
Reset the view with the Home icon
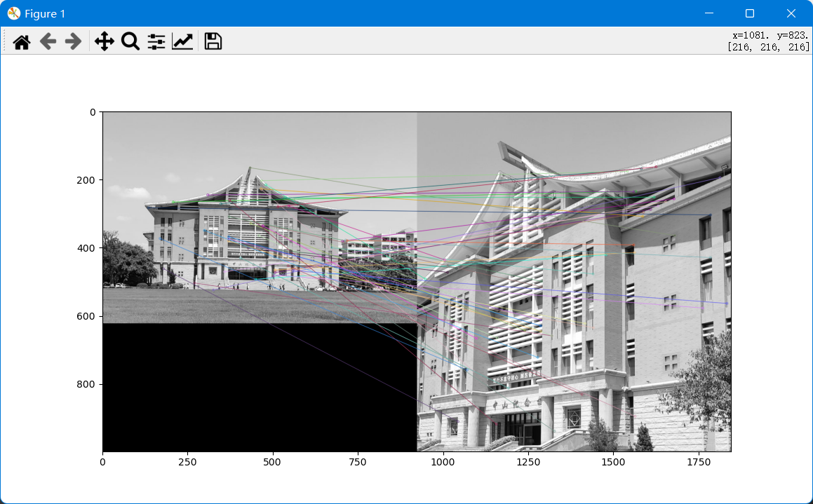21,41
